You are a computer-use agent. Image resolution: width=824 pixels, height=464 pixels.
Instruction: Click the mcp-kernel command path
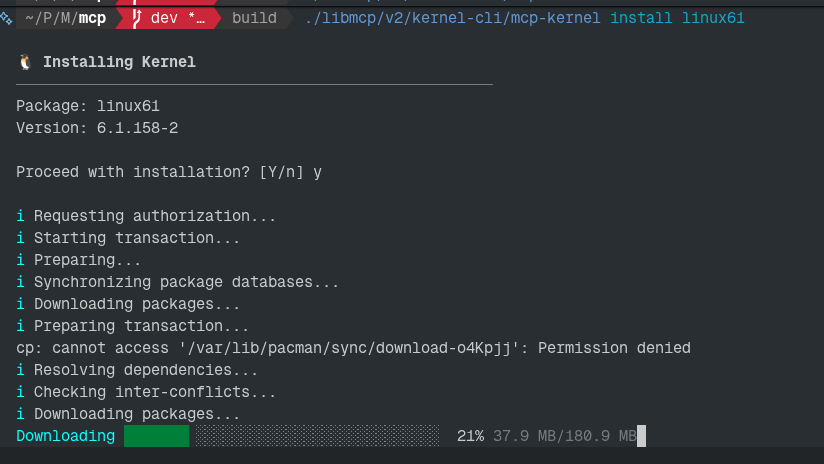[454, 18]
